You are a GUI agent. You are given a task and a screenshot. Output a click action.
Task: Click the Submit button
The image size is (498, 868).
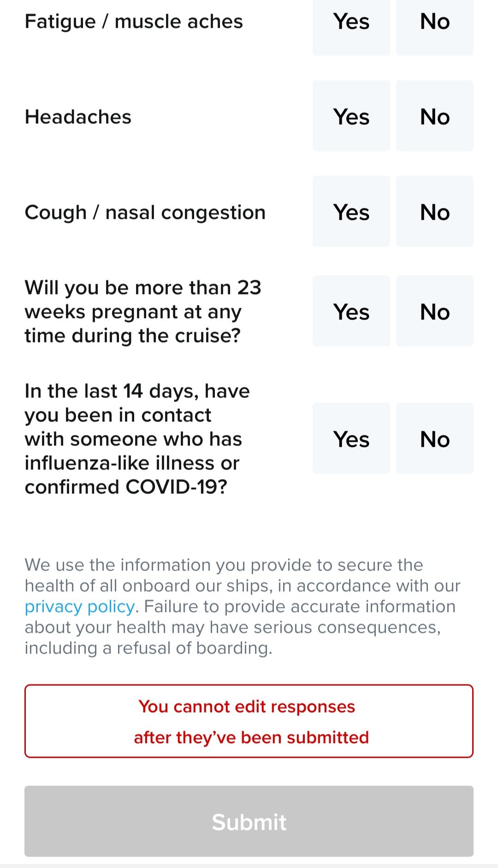click(249, 821)
